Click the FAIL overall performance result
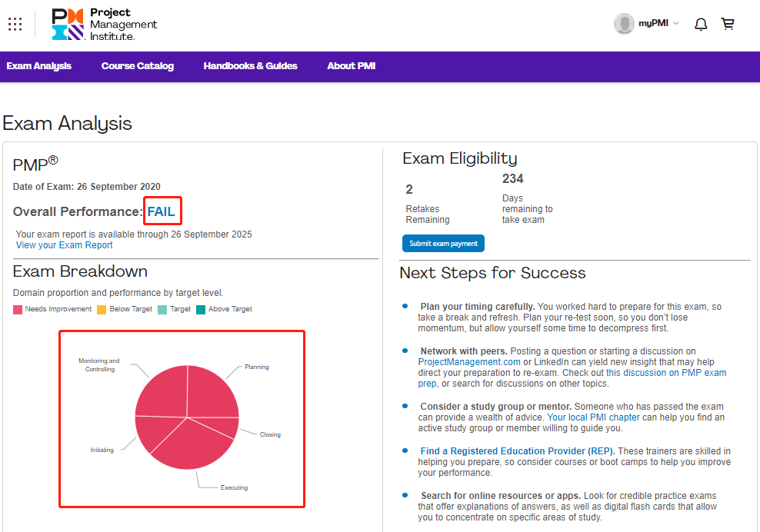Viewport: 760px width, 532px height. pos(162,211)
